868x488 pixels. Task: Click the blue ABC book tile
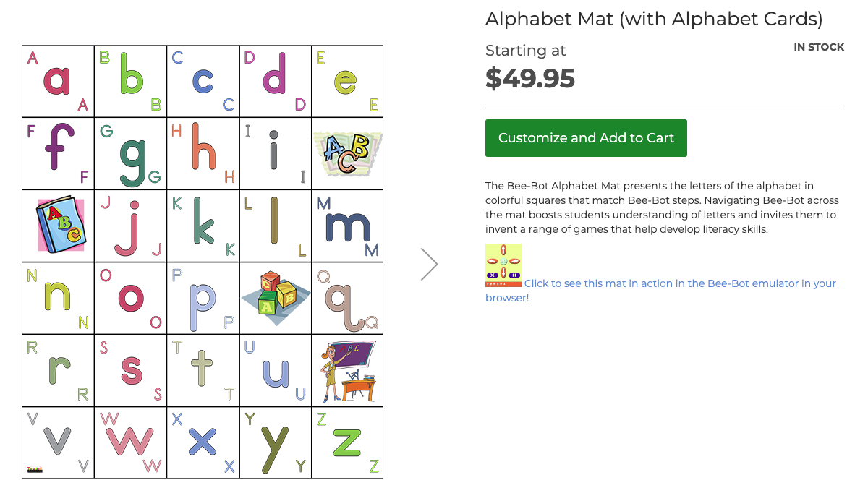(59, 226)
